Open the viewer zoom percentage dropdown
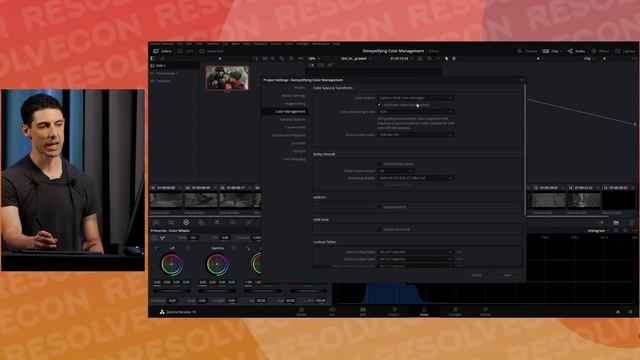 click(x=314, y=58)
